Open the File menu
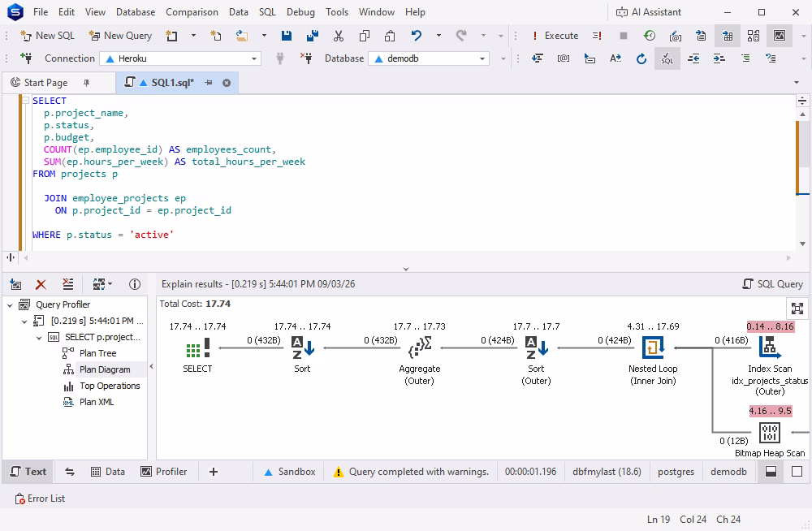Image resolution: width=812 pixels, height=531 pixels. coord(41,12)
